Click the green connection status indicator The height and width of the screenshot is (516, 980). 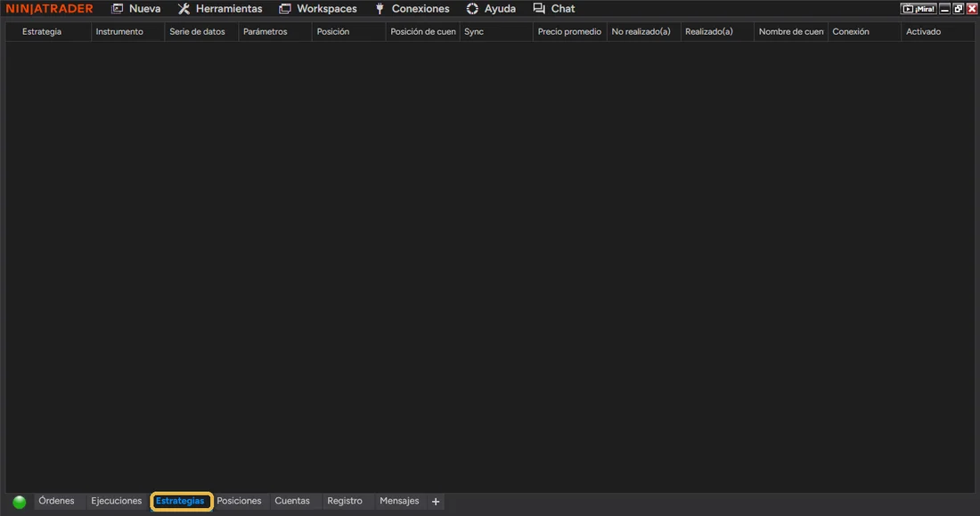click(x=20, y=502)
